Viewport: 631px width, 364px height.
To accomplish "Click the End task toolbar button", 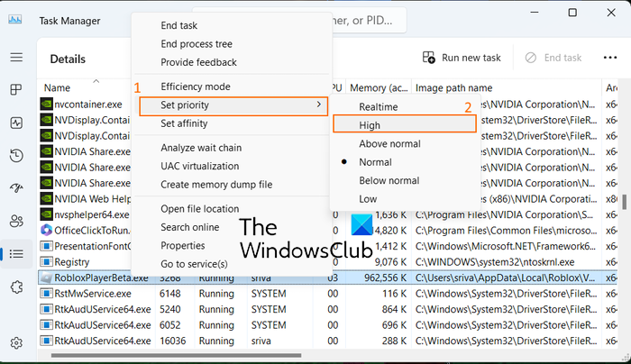I will pyautogui.click(x=553, y=58).
